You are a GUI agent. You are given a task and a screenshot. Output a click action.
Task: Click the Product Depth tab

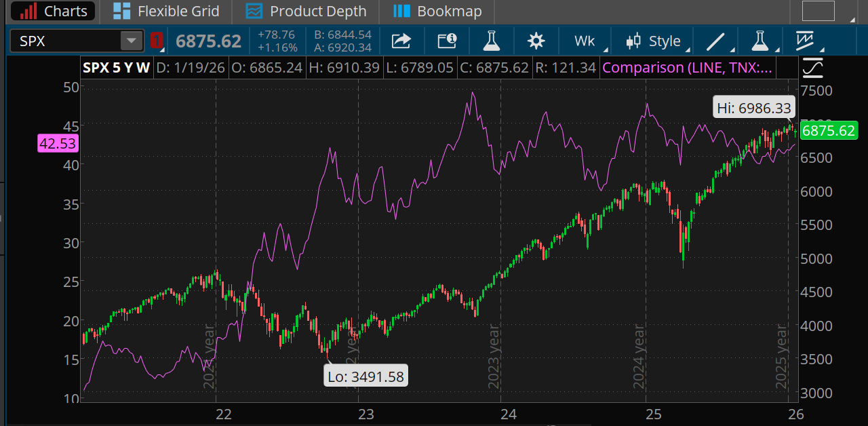tap(306, 11)
